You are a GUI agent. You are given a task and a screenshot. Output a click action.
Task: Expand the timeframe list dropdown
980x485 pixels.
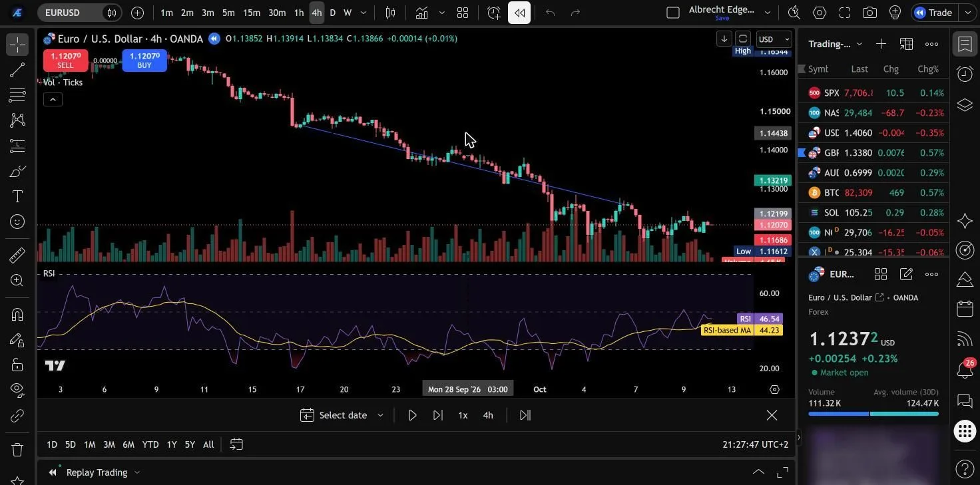[364, 13]
